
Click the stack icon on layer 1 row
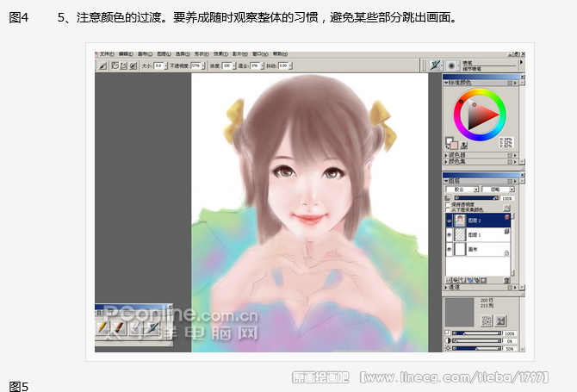[x=506, y=232]
